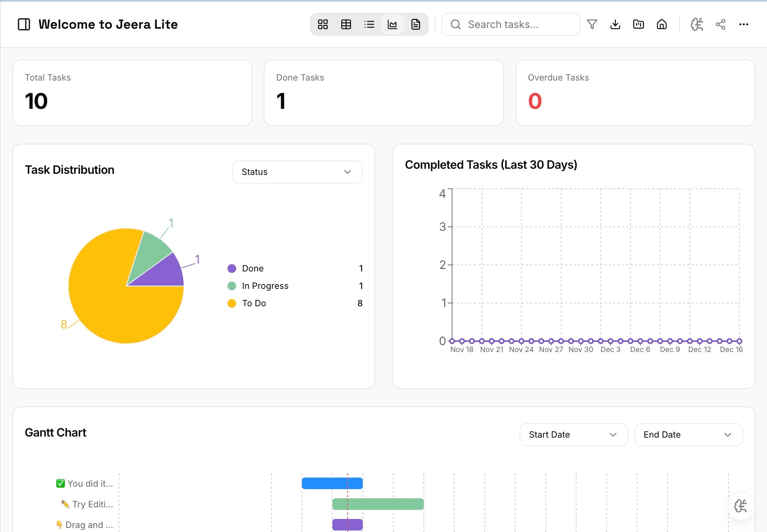Open the AI brain assistant in toolbar
The image size is (767, 532).
(x=696, y=24)
